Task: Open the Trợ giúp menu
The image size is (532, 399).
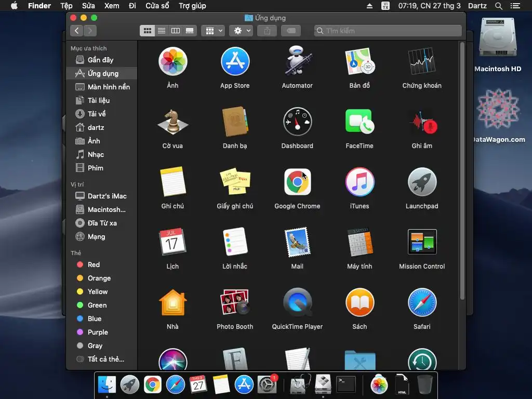Action: coord(192,6)
